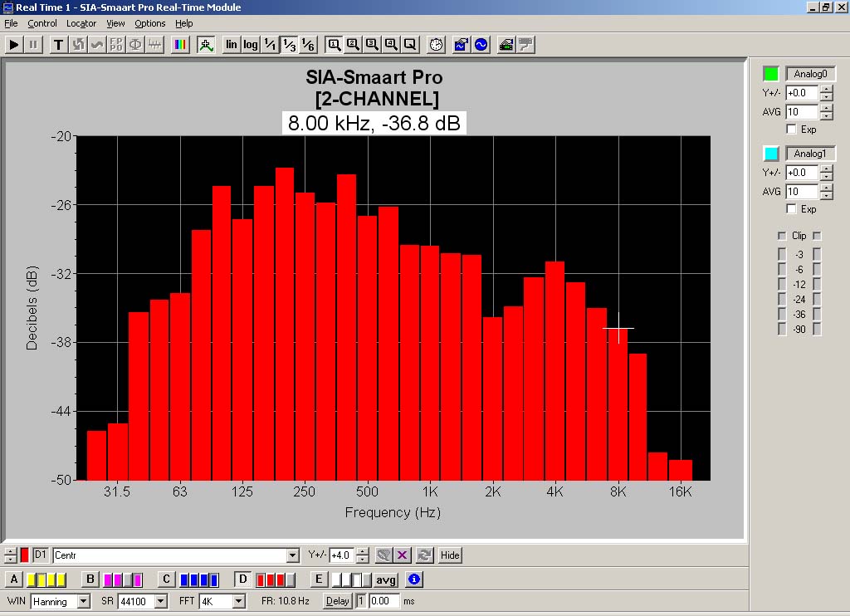
Task: Click the Analog0 input button
Action: coord(810,74)
